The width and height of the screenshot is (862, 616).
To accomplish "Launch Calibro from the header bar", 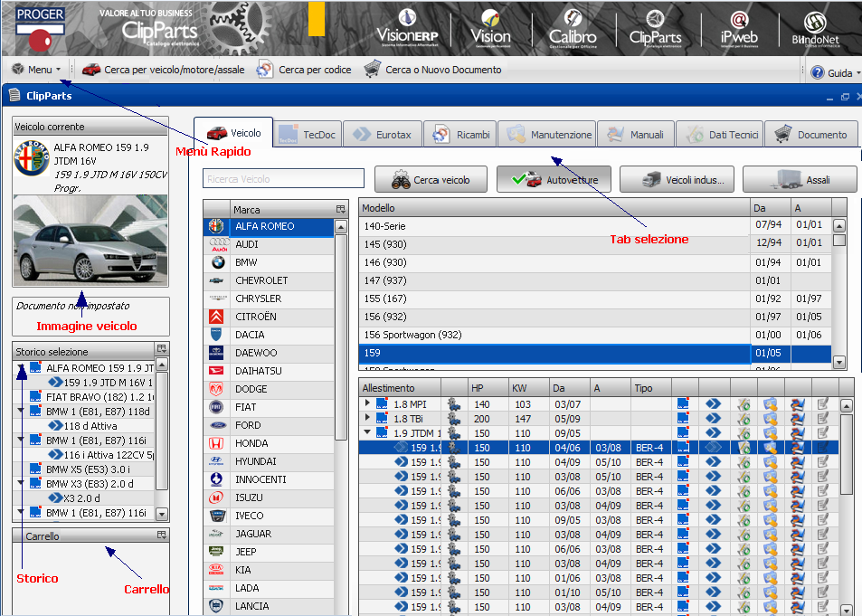I will coord(573,27).
